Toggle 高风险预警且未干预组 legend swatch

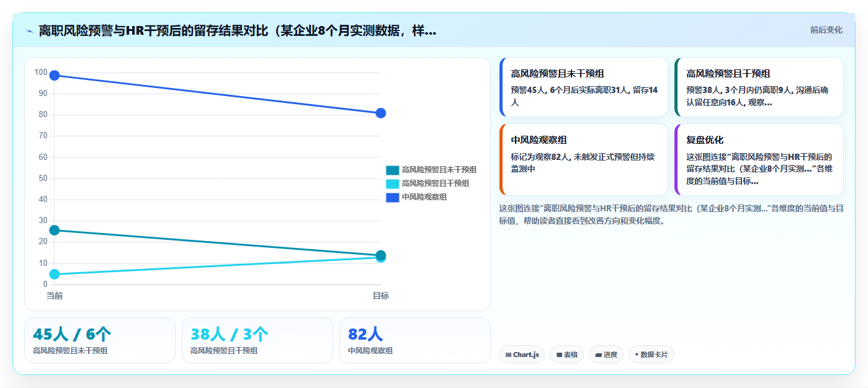(393, 170)
